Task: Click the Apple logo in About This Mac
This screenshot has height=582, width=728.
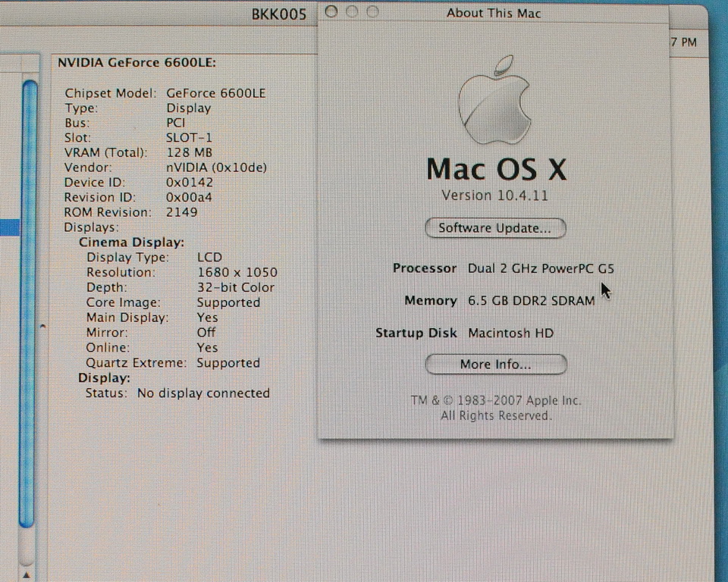Action: point(494,100)
